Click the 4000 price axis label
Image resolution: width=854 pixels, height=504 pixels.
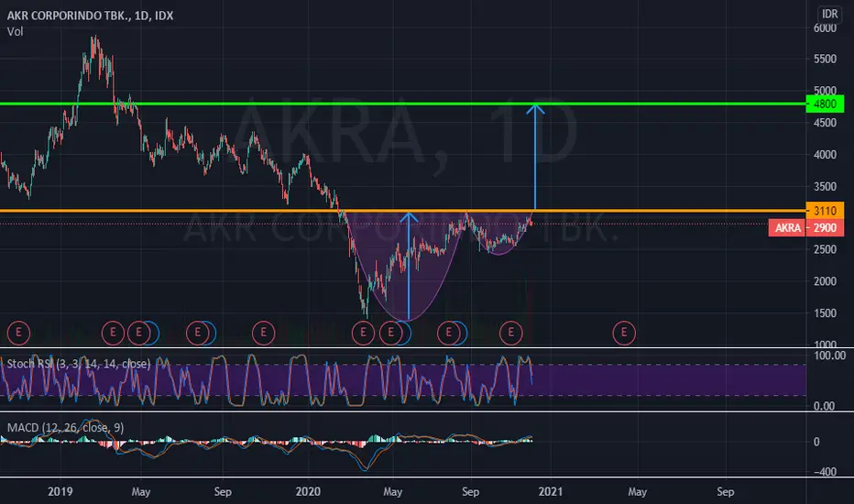coord(825,155)
